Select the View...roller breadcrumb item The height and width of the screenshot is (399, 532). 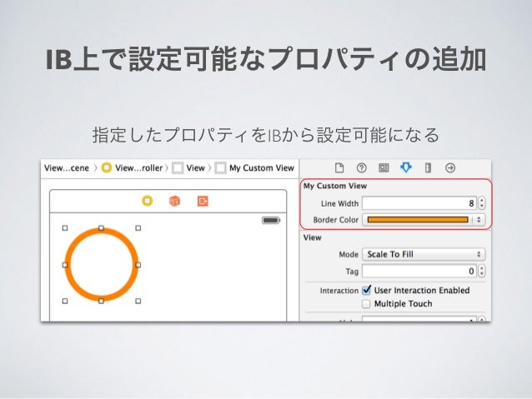[x=138, y=167]
